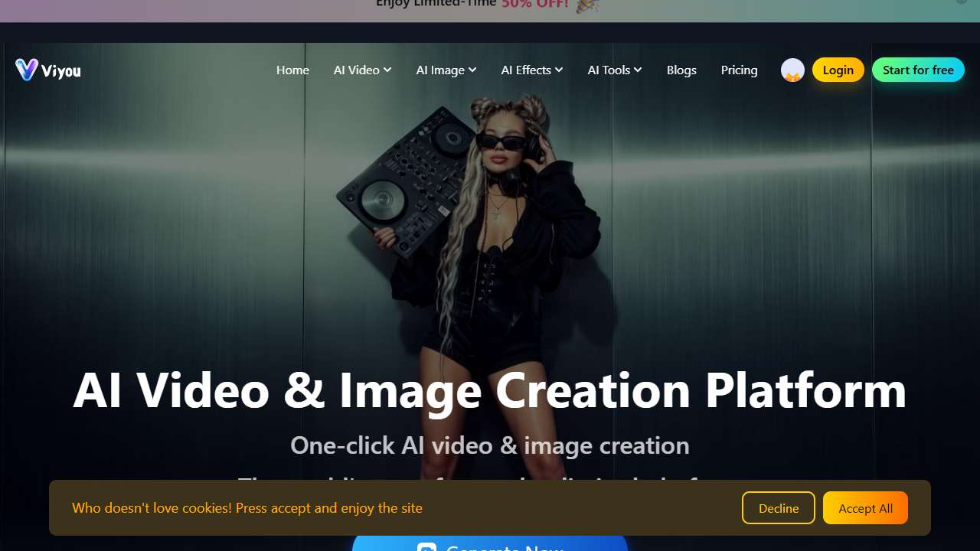Click the DJ woman hero image

490,230
